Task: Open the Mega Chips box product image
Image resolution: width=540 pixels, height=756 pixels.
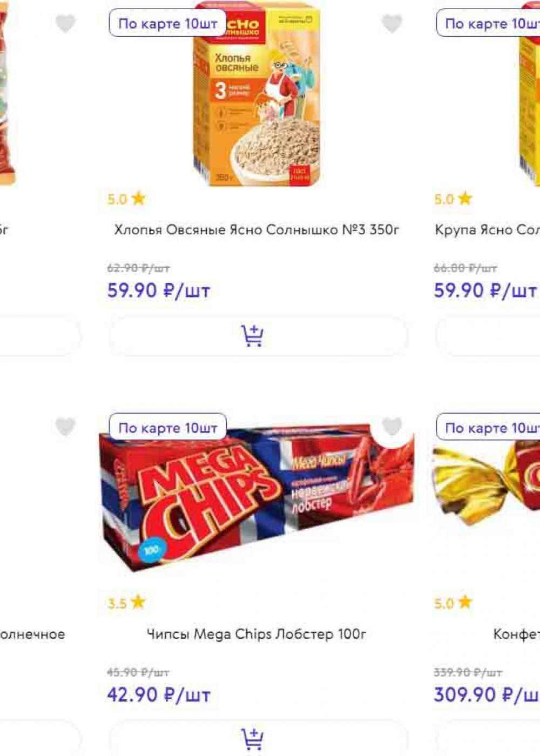Action: pos(256,500)
